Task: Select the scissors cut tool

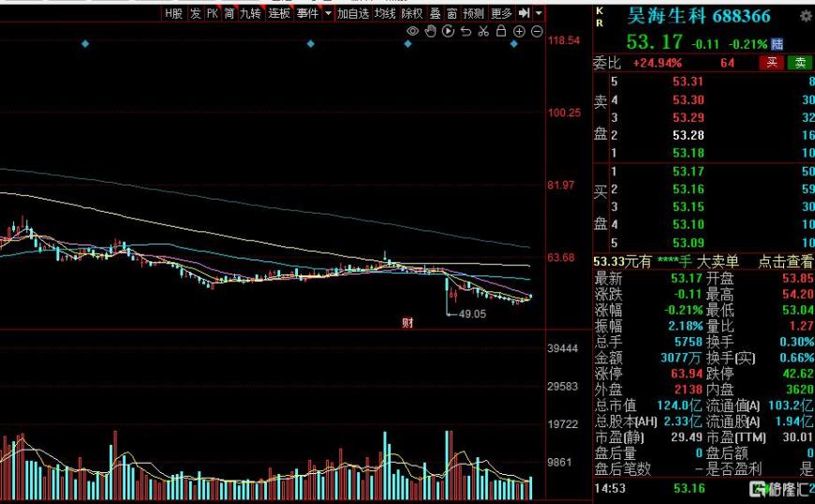Action: (x=483, y=31)
